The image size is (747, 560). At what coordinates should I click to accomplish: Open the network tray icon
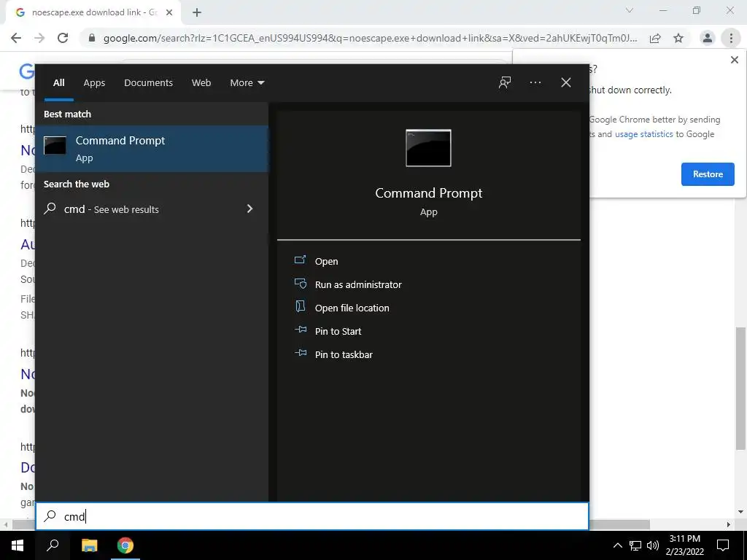point(635,545)
